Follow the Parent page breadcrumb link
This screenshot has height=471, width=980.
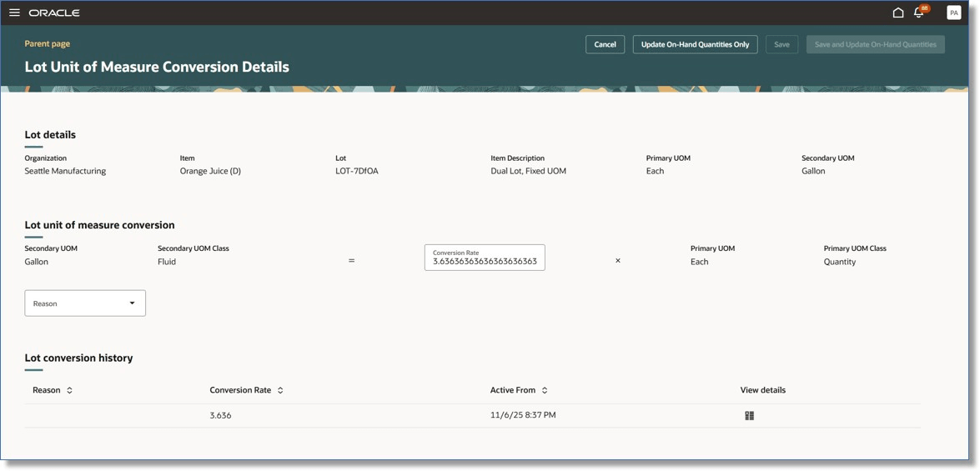click(x=48, y=43)
